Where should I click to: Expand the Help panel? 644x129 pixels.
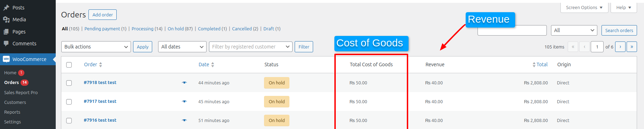623,7
